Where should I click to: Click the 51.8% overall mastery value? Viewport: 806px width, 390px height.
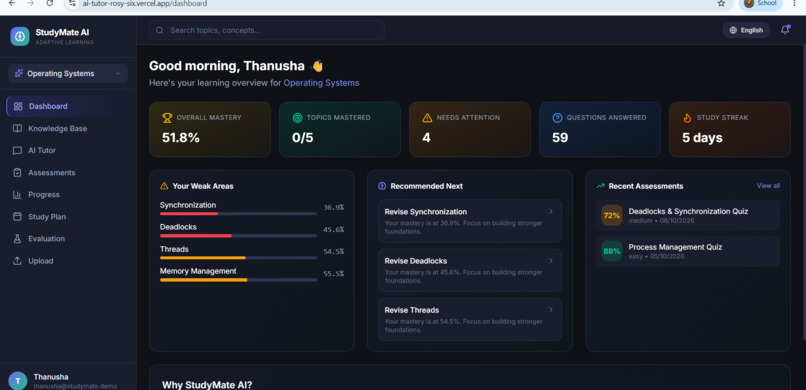pyautogui.click(x=181, y=138)
